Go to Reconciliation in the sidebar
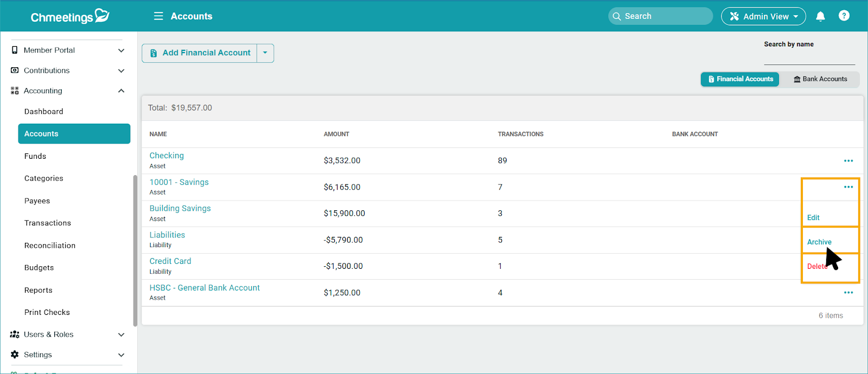The image size is (868, 374). click(50, 246)
